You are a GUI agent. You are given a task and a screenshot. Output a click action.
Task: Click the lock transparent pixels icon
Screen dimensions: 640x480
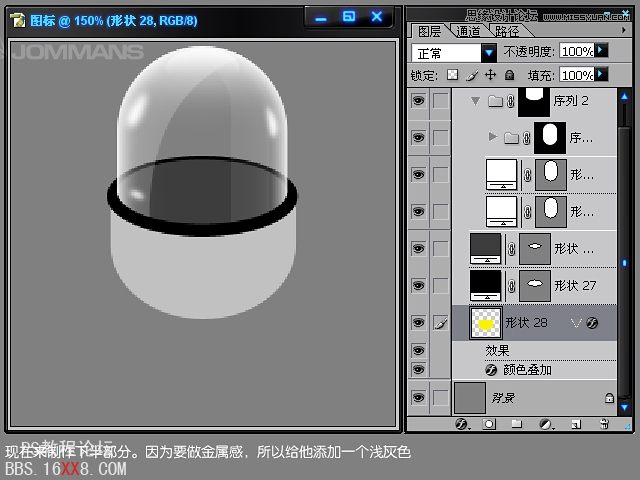[452, 75]
